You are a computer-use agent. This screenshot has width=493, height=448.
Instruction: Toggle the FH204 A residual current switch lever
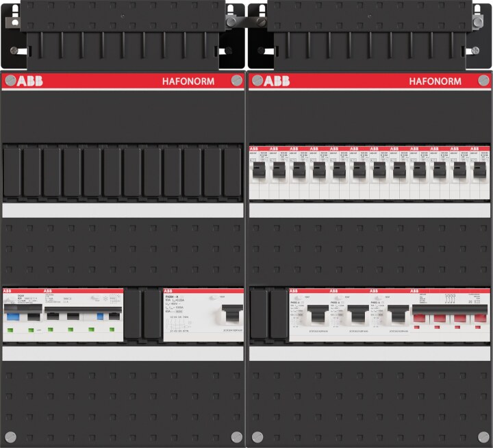[x=233, y=313]
